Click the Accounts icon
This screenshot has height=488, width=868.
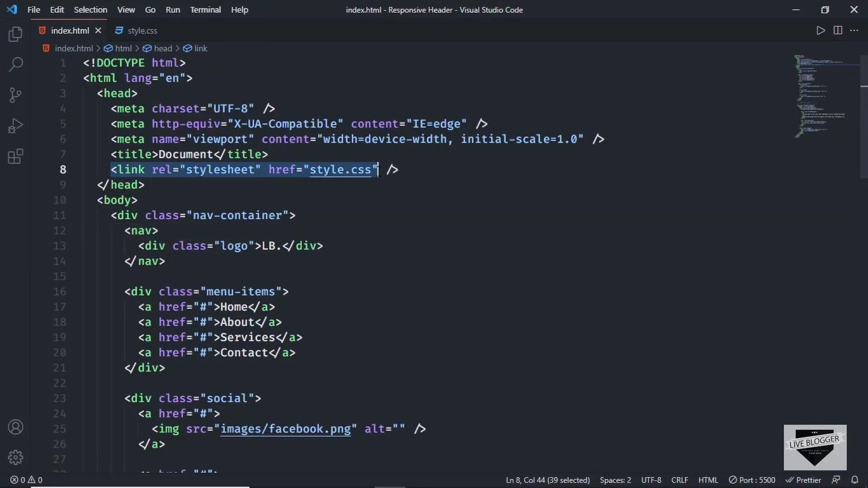click(15, 427)
